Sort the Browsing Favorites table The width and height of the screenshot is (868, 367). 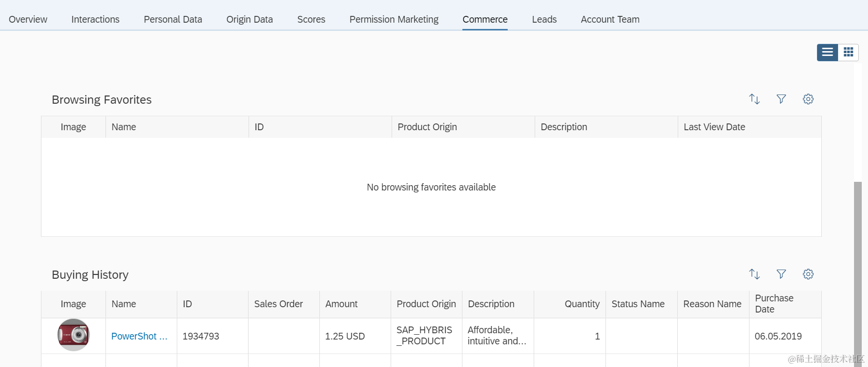tap(754, 99)
